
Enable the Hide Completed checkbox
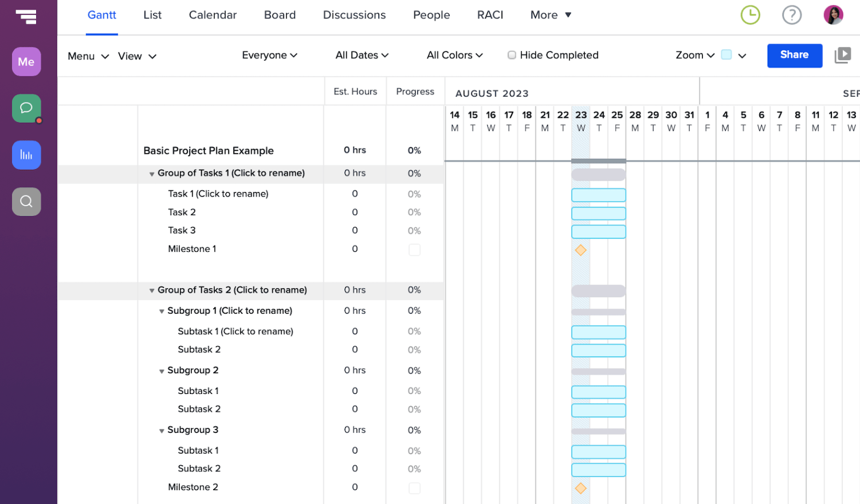[x=511, y=55]
